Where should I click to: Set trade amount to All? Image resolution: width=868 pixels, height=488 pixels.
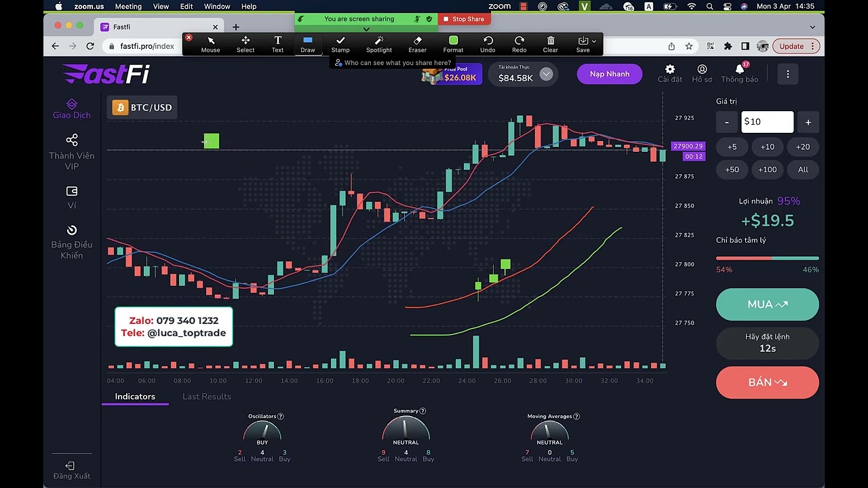(803, 169)
